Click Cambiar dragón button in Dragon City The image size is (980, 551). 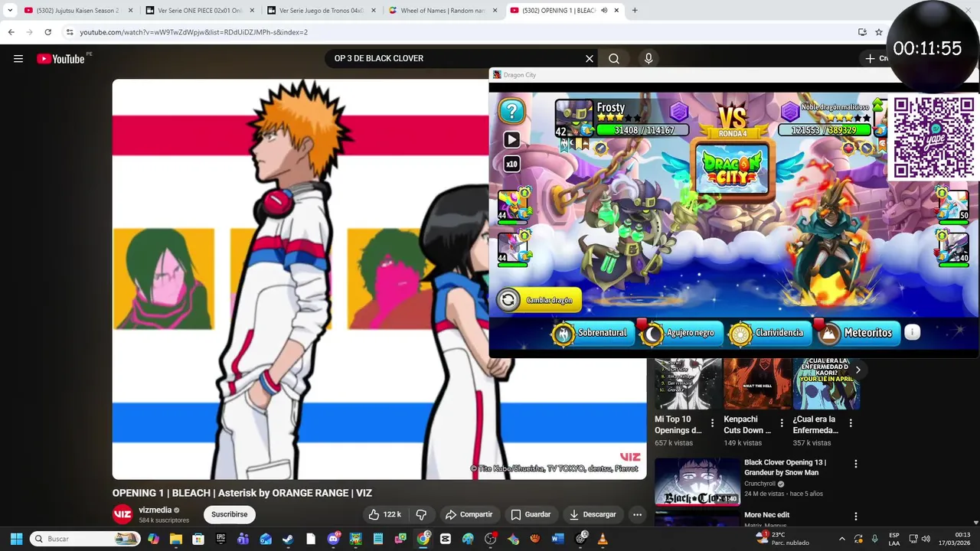[x=539, y=300]
